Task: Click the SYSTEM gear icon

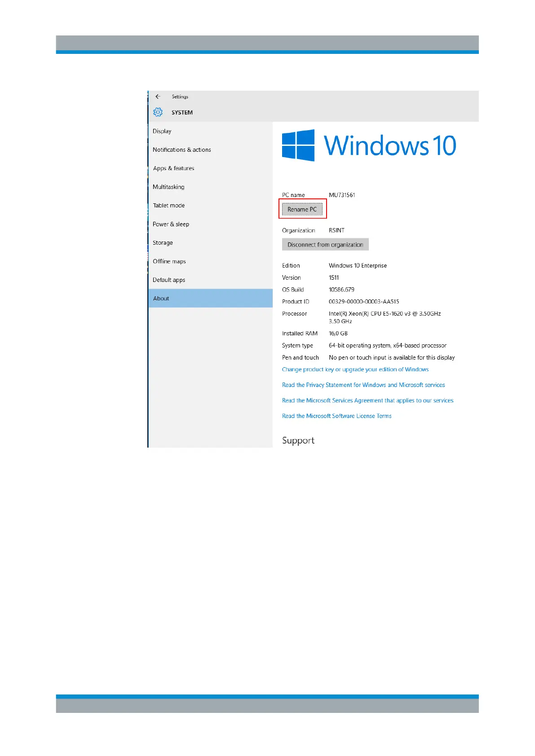Action: tap(158, 112)
